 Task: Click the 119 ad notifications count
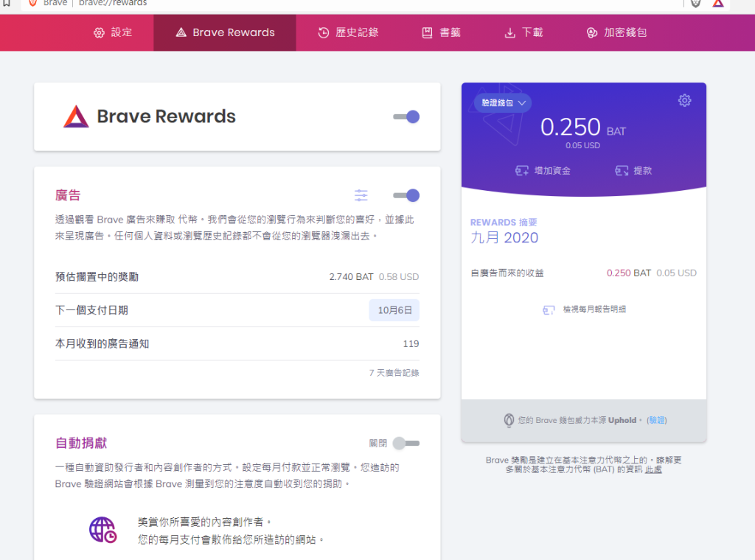[411, 344]
